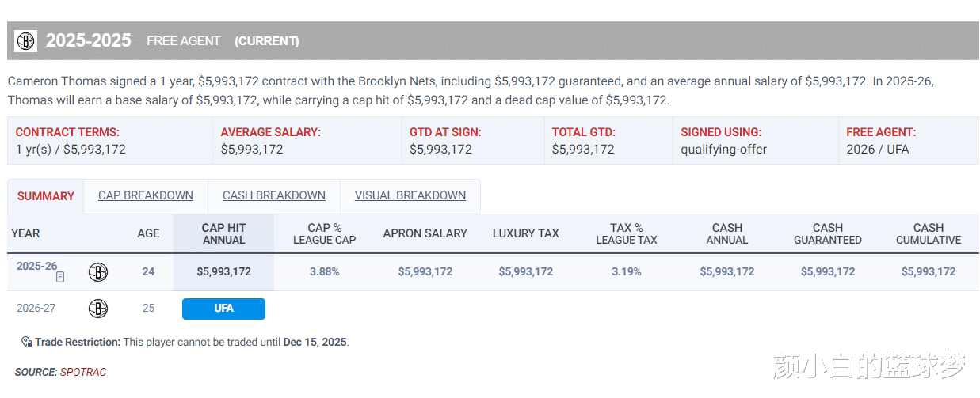Click the Apron Salary column header
980x398 pixels.
pyautogui.click(x=425, y=233)
